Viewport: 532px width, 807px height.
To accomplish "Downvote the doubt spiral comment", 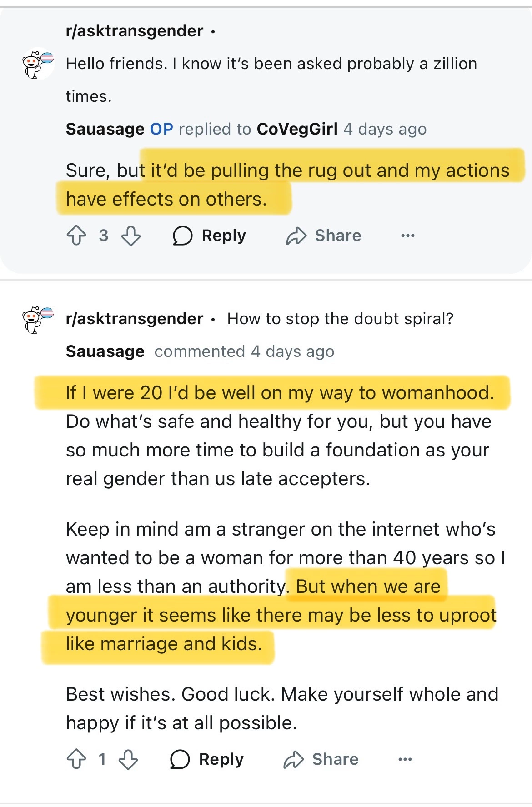I will [128, 759].
